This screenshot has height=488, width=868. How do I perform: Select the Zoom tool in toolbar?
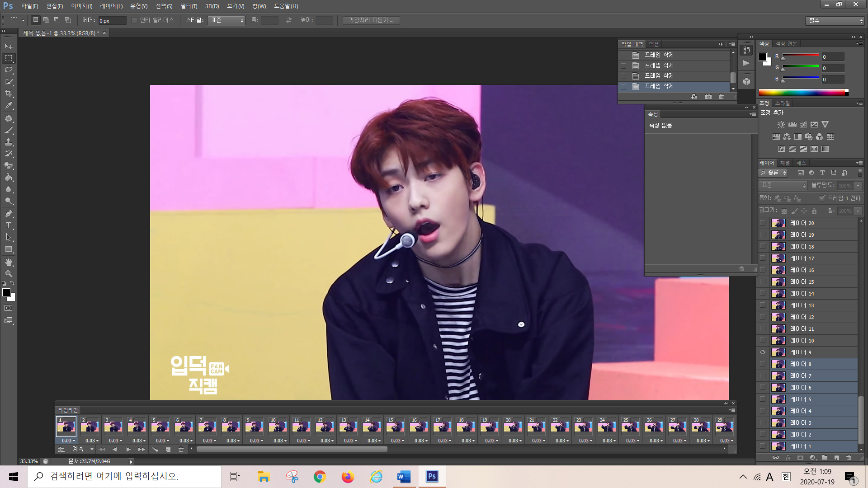coord(9,274)
